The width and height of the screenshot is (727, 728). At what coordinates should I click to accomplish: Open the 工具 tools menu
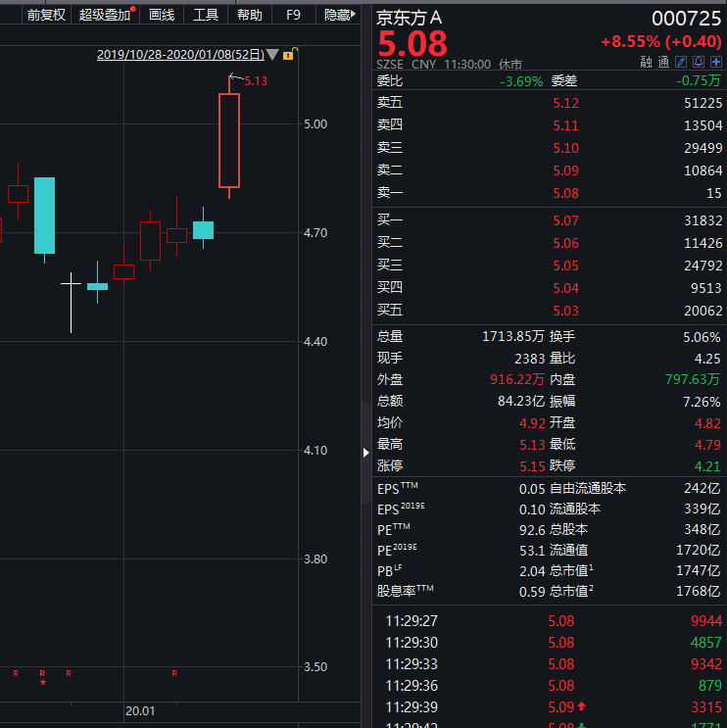[x=205, y=15]
